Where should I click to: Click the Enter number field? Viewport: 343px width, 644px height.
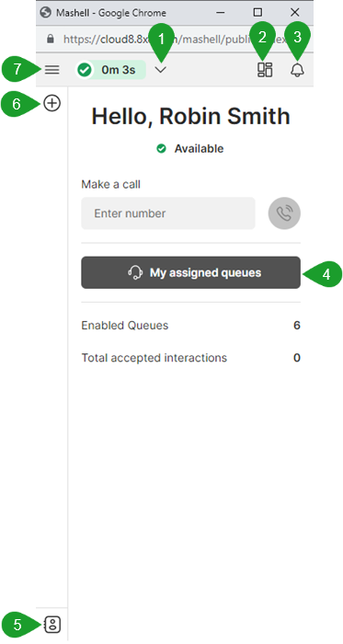click(x=168, y=213)
